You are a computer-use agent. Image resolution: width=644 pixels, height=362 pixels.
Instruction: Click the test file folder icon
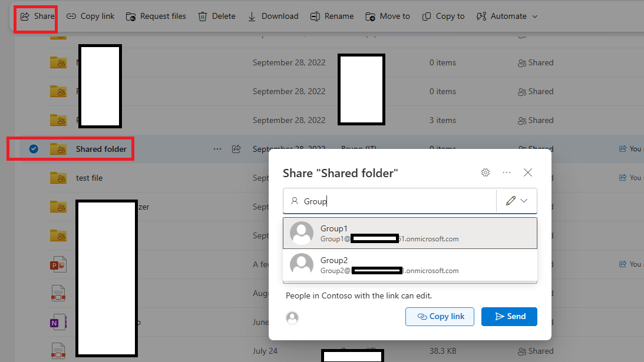coord(58,178)
